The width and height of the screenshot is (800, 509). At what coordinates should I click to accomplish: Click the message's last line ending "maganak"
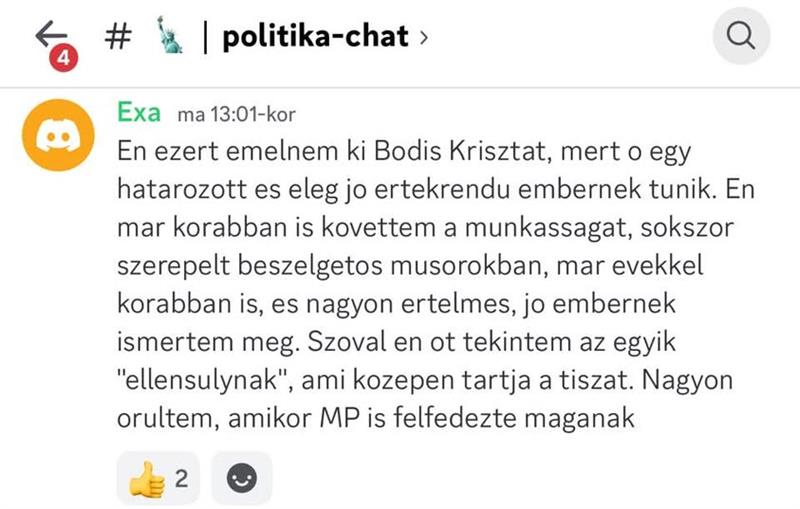(x=376, y=421)
